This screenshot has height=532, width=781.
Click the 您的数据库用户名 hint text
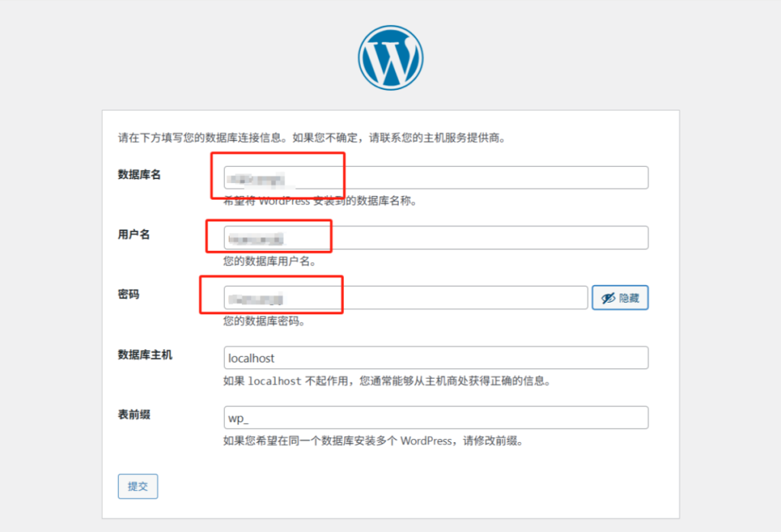[x=269, y=261]
